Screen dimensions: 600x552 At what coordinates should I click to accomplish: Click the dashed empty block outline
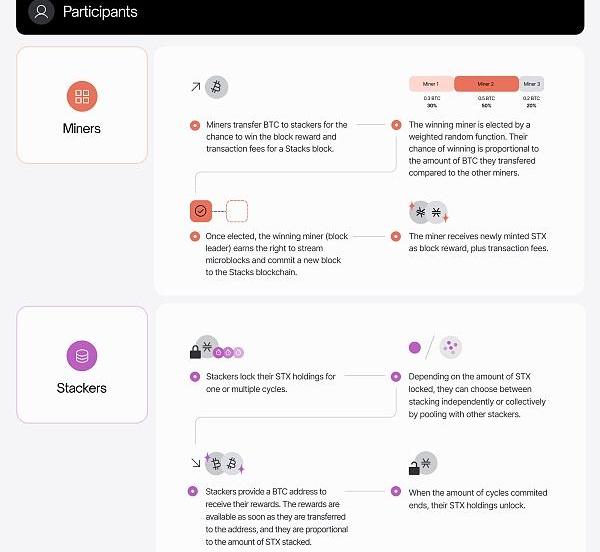(237, 211)
